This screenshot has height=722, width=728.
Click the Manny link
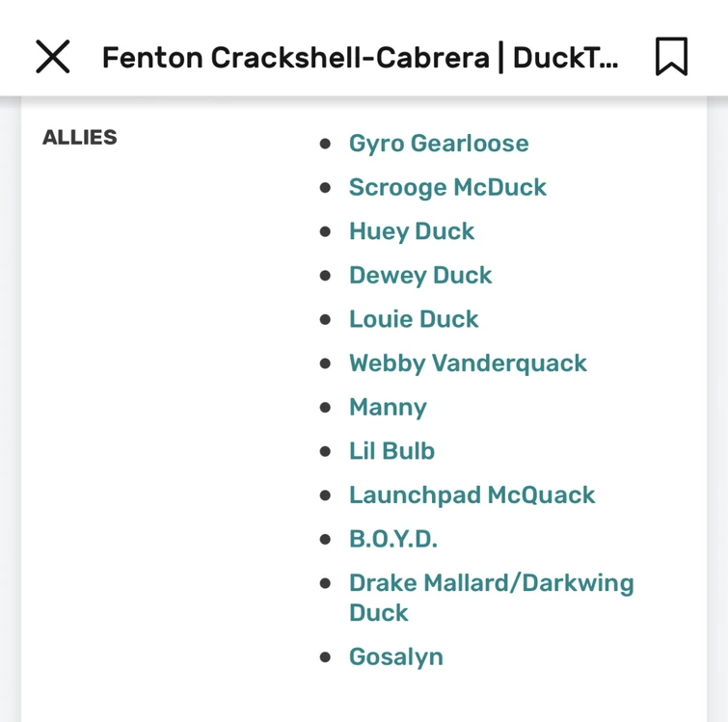point(388,407)
